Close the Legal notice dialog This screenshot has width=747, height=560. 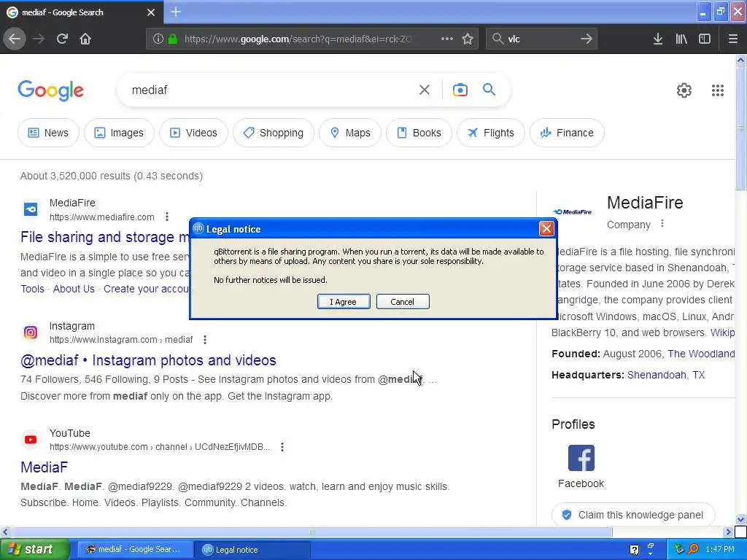coord(546,229)
